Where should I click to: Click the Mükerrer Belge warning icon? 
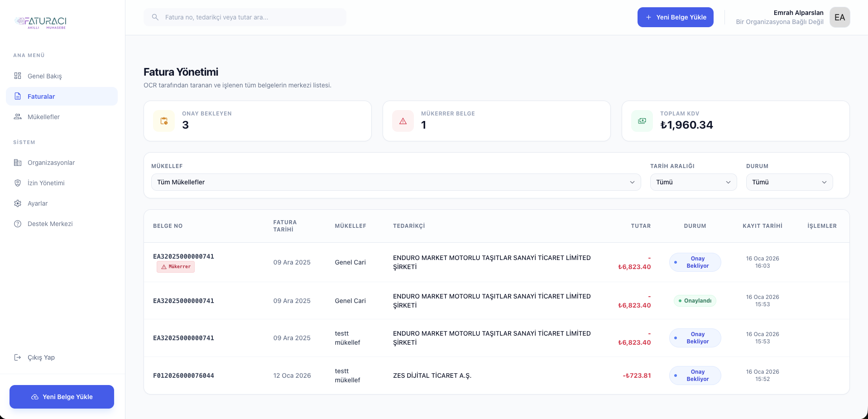pyautogui.click(x=403, y=121)
